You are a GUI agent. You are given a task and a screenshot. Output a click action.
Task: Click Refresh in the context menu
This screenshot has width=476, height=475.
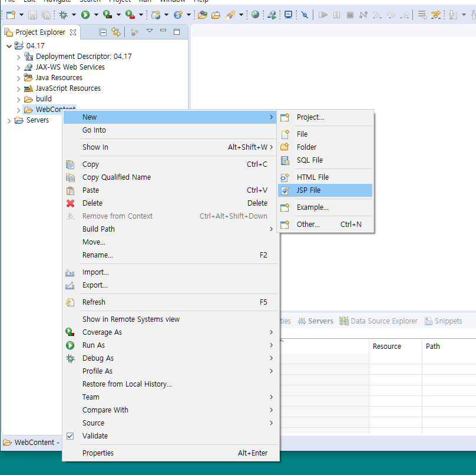[x=171, y=302]
